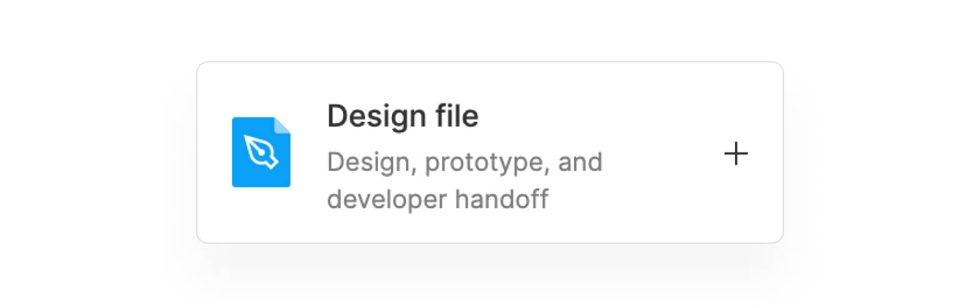Click the word "Design" in the title
This screenshot has height=305, width=980.
click(376, 116)
